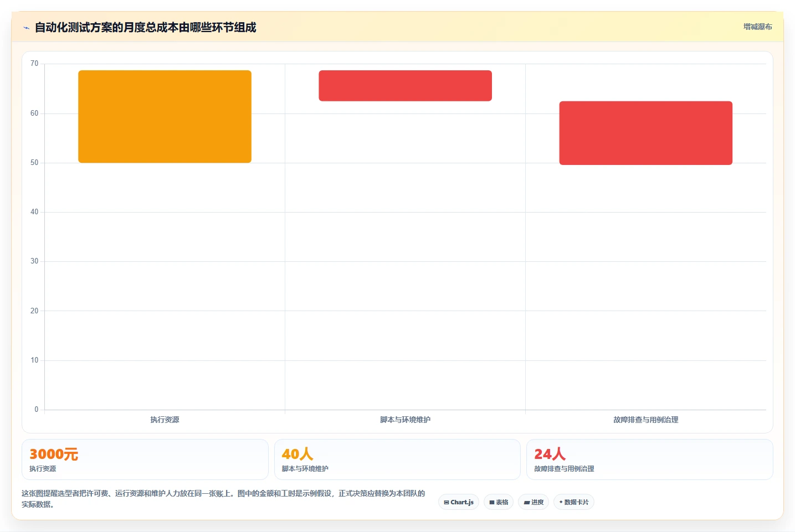Click the y-axis value 40
The height and width of the screenshot is (532, 795).
pyautogui.click(x=34, y=212)
